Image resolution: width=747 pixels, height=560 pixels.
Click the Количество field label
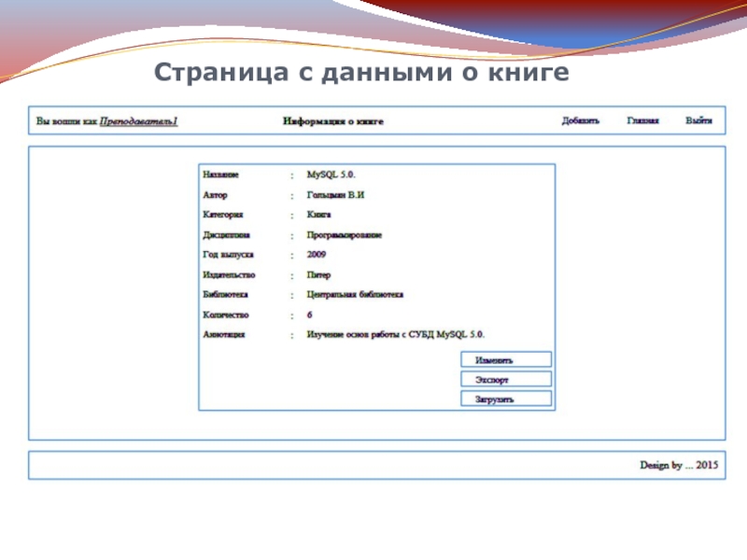pos(226,315)
